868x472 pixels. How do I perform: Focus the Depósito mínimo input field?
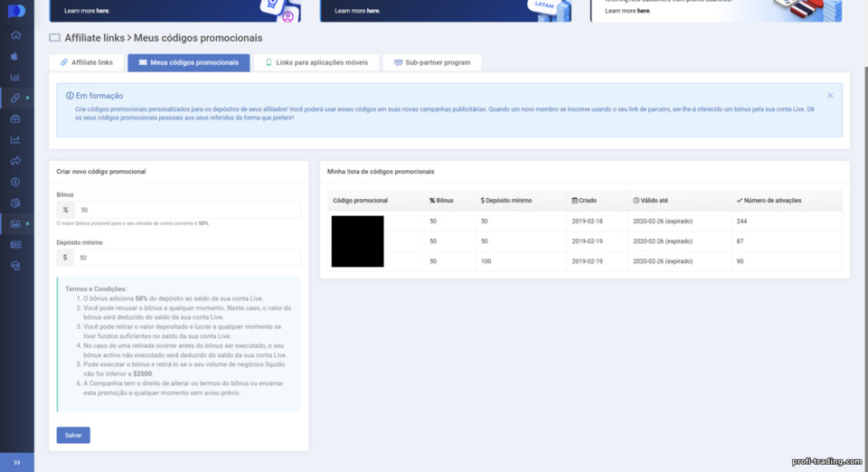[187, 258]
